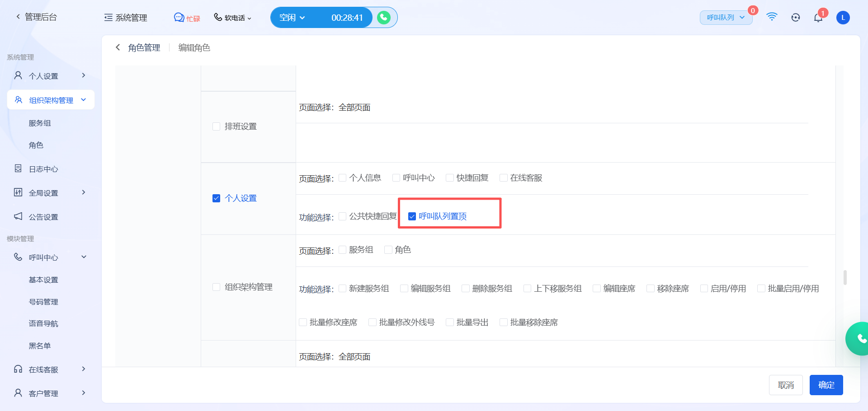Open the 空闲 status dropdown

tap(292, 18)
